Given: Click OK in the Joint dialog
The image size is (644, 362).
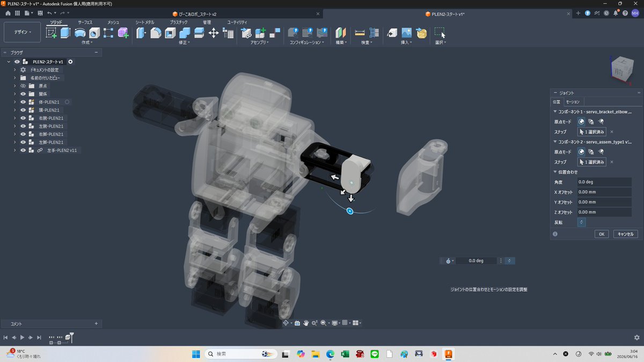Looking at the screenshot, I should [x=602, y=234].
